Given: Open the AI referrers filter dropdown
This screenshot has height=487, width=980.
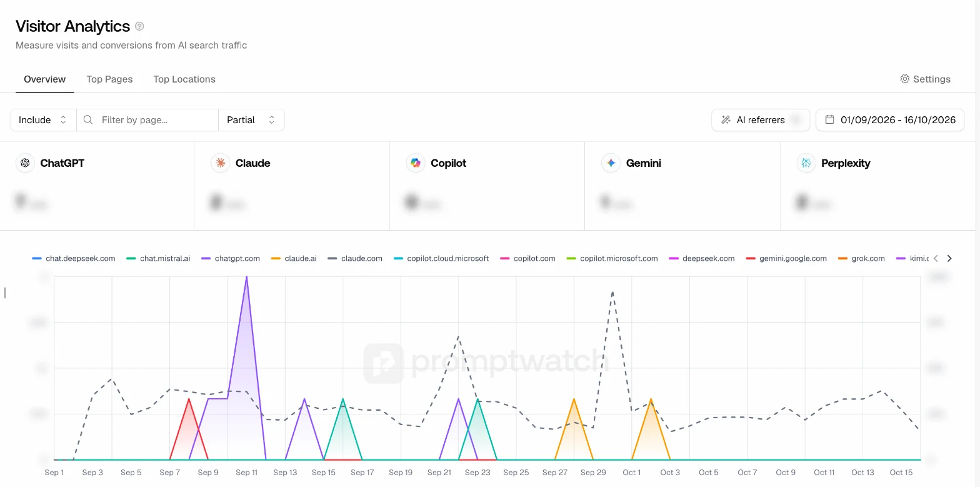Looking at the screenshot, I should pos(761,119).
